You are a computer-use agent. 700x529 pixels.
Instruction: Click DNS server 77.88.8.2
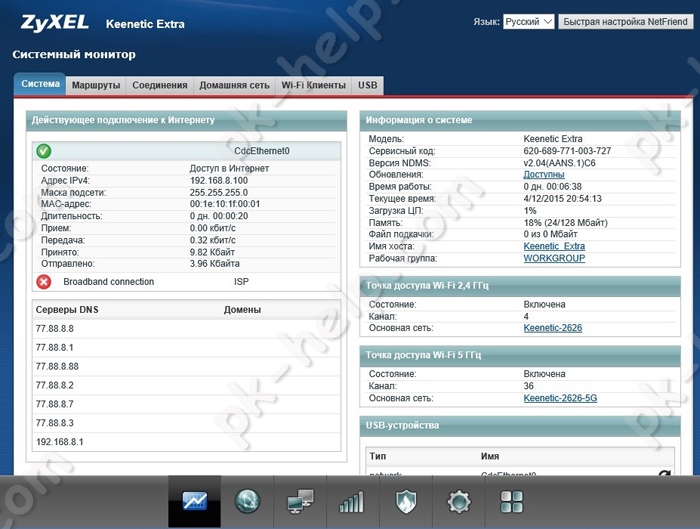54,385
